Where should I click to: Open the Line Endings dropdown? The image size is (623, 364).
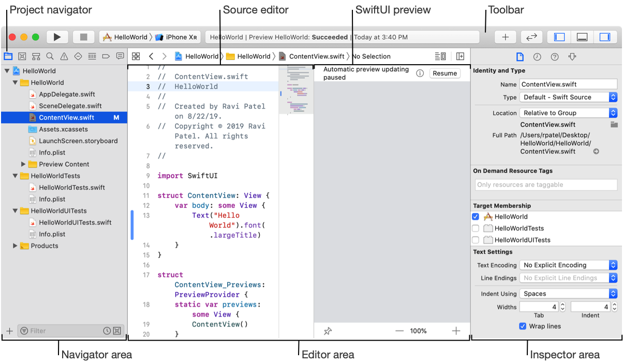(568, 278)
